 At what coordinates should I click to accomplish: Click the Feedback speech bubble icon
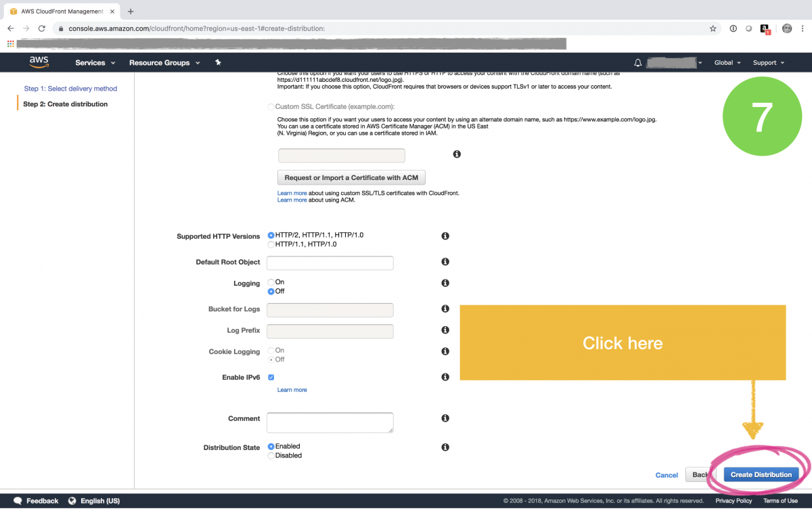(x=18, y=500)
